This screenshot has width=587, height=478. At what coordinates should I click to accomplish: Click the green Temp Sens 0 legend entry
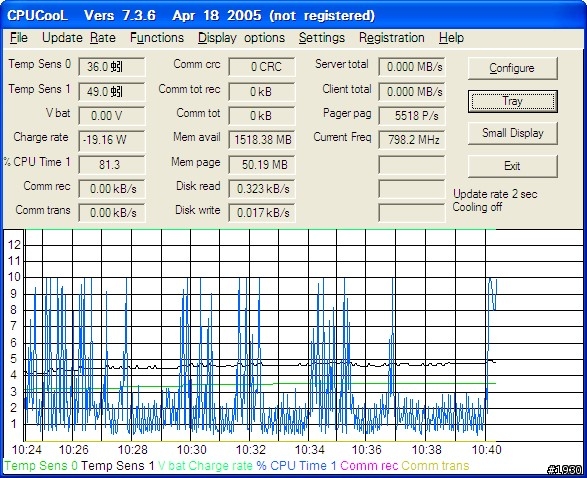(x=41, y=466)
